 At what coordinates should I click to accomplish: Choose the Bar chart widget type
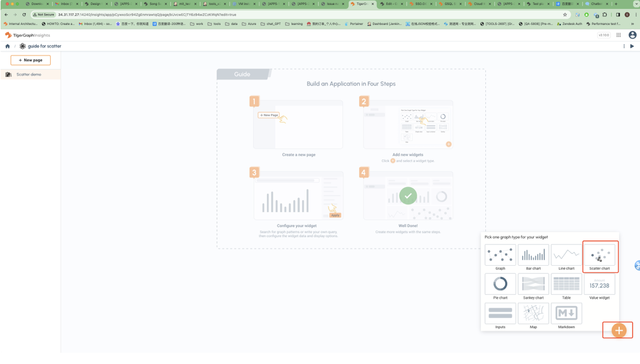533,256
